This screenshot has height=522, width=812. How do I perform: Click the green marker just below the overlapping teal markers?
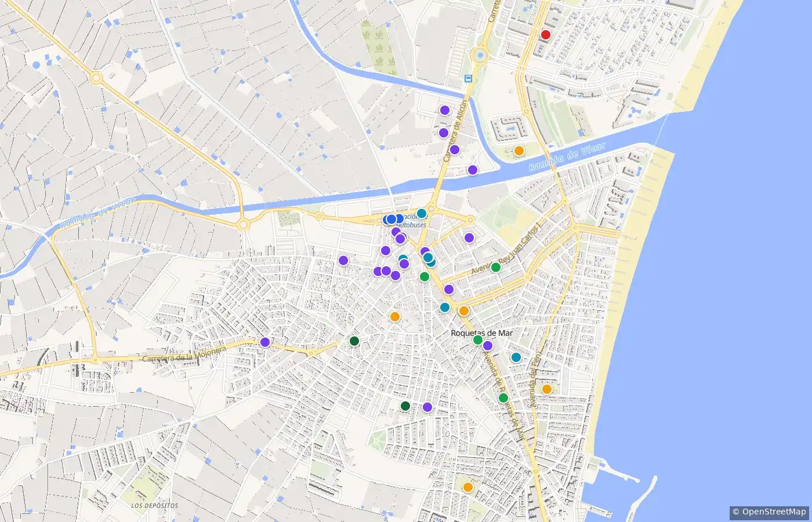coord(425,277)
